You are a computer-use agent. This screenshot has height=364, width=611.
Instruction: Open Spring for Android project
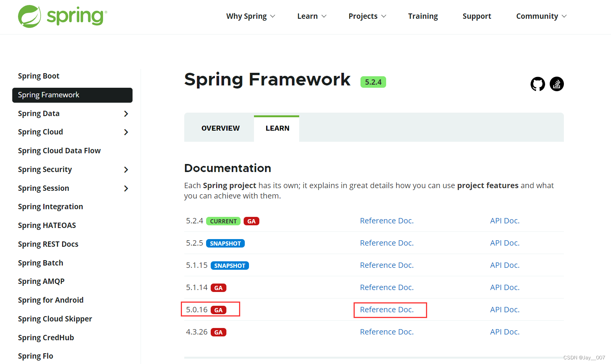[x=51, y=300]
